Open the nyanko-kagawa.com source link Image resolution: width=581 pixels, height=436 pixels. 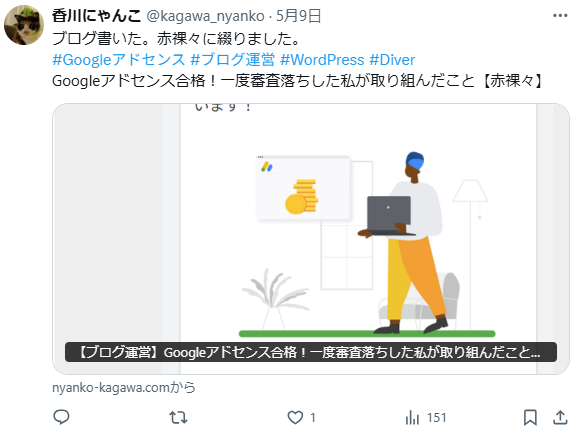point(124,387)
